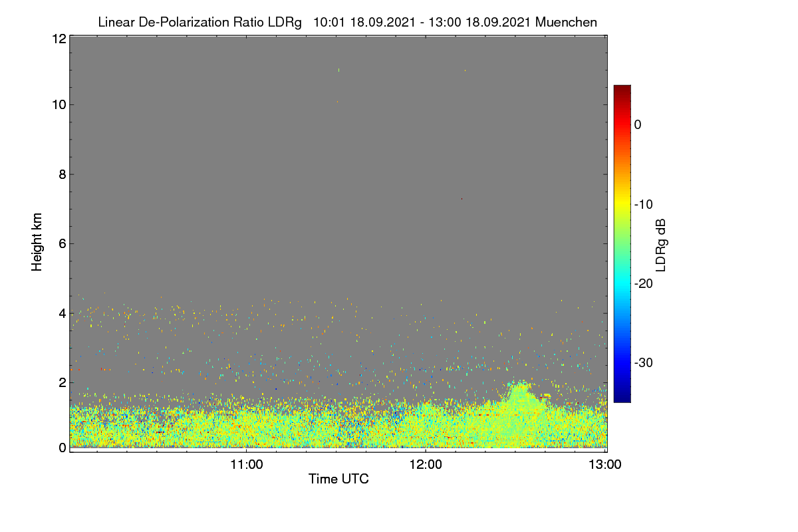The image size is (798, 532).
Task: Click the 'Height km' axis title
Action: coord(37,243)
